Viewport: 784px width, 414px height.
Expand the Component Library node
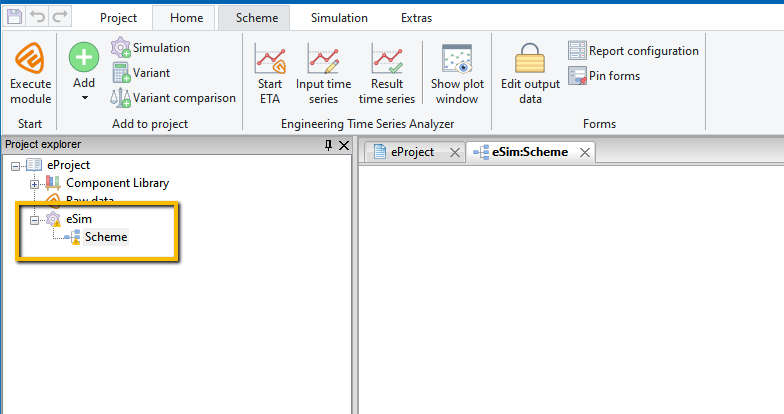click(x=34, y=184)
